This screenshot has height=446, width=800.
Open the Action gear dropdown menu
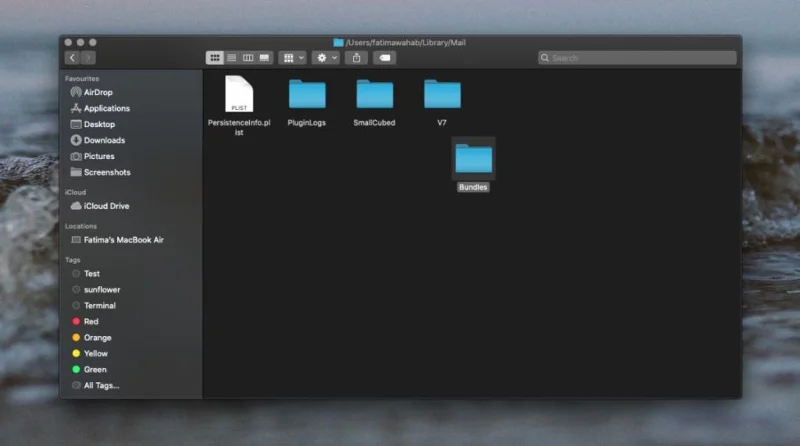[326, 58]
